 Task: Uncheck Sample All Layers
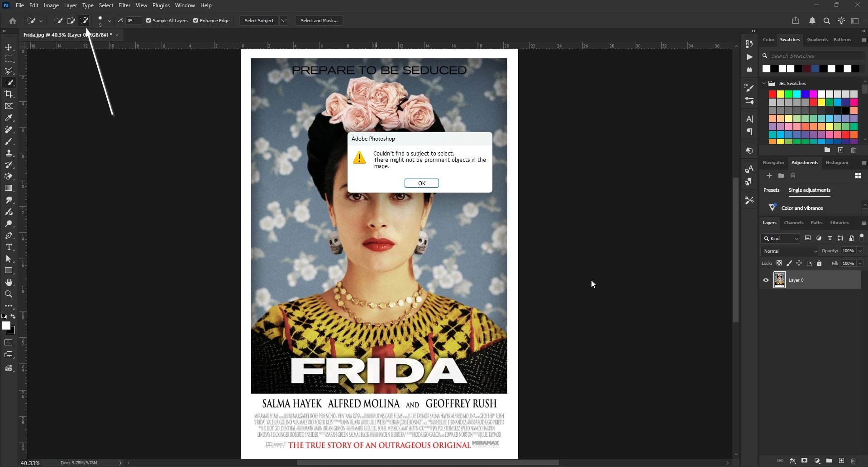click(148, 20)
